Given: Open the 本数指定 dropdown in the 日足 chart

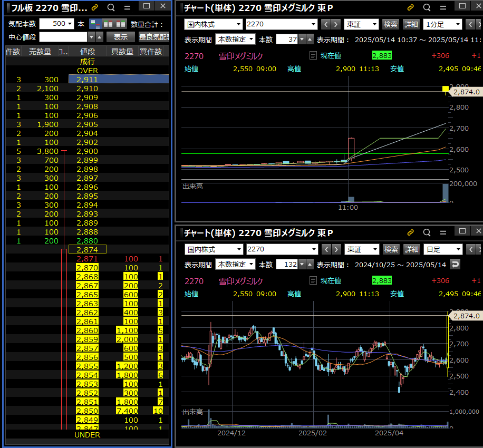Looking at the screenshot, I should [235, 265].
